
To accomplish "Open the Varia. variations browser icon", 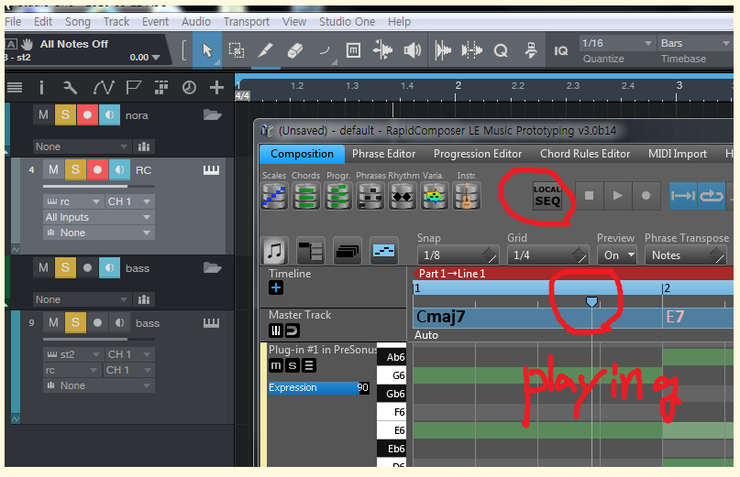I will point(434,196).
